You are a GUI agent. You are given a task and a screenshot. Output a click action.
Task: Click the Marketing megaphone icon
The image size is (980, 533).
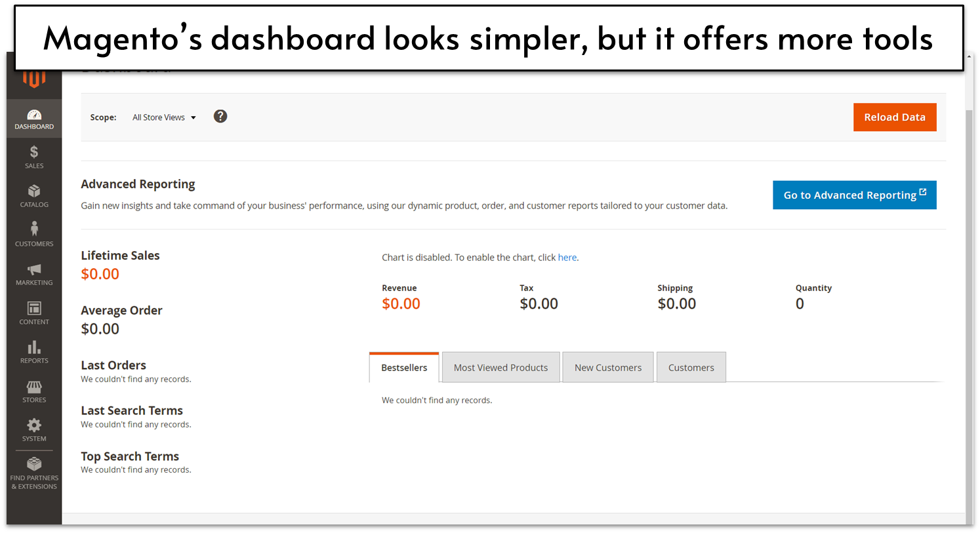(x=34, y=273)
